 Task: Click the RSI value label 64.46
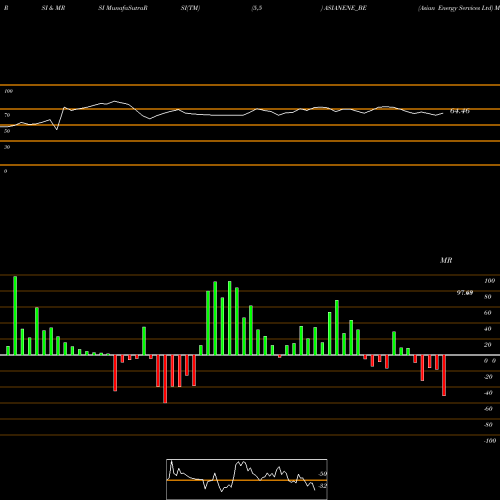click(460, 111)
